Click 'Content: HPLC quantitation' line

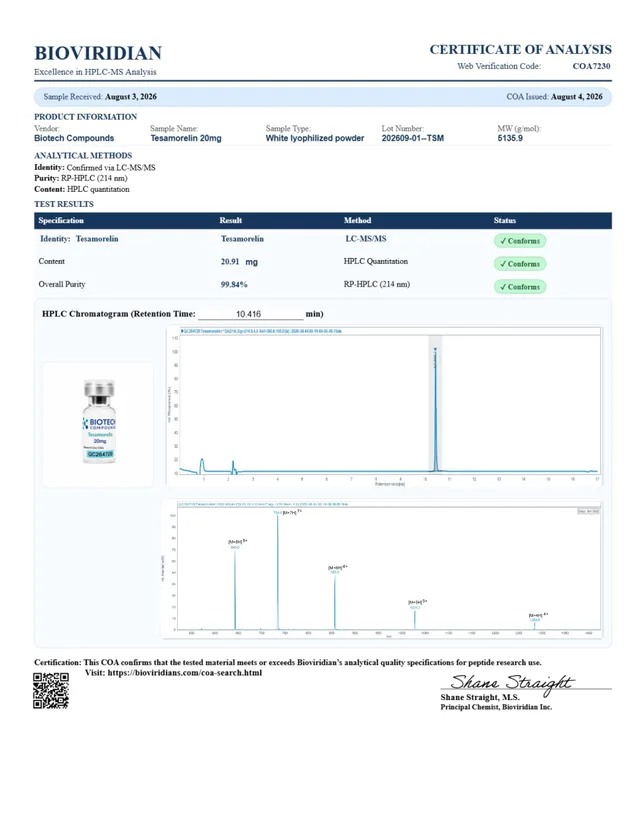(82, 189)
